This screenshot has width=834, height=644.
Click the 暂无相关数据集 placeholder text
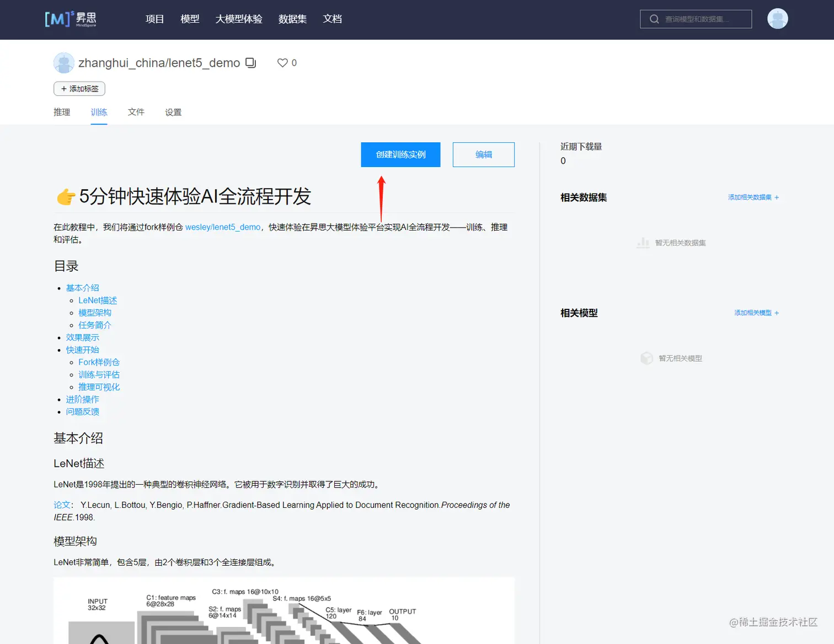680,243
